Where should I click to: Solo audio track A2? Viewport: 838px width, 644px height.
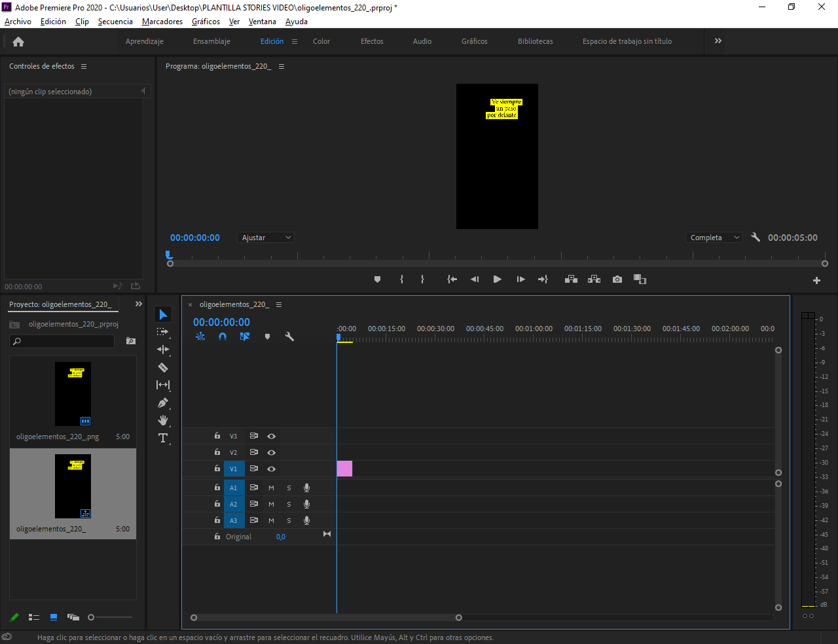(x=289, y=504)
